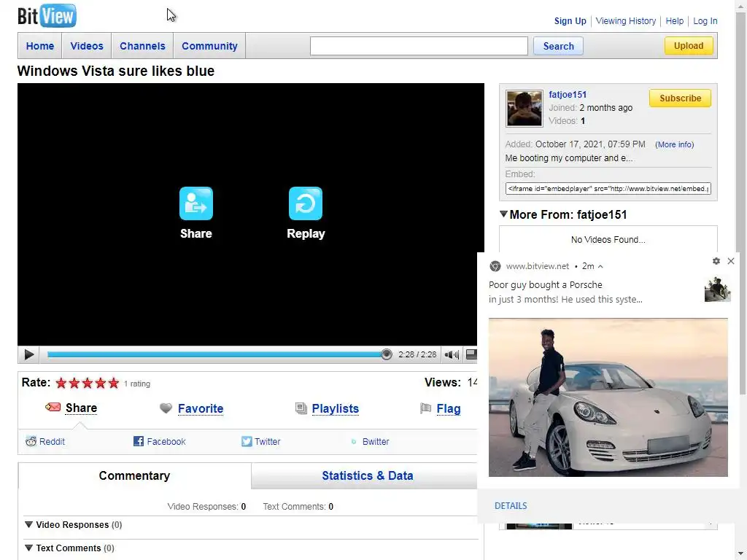The image size is (747, 560).
Task: Toggle the player fullscreen size icon
Action: (x=471, y=354)
